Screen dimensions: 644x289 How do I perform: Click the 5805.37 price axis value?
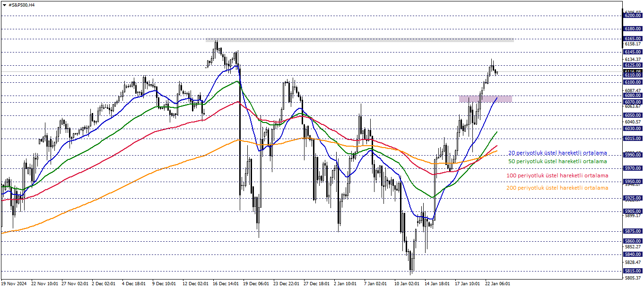[x=633, y=277]
